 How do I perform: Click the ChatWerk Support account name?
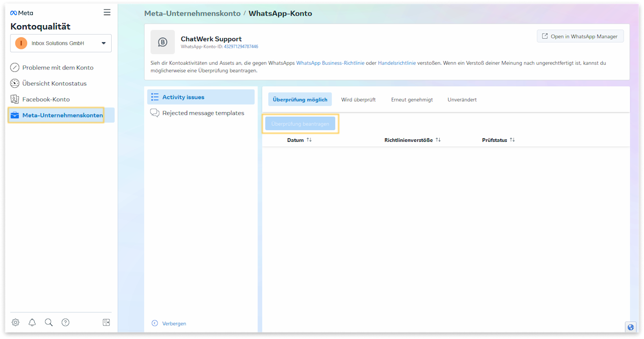pos(211,39)
